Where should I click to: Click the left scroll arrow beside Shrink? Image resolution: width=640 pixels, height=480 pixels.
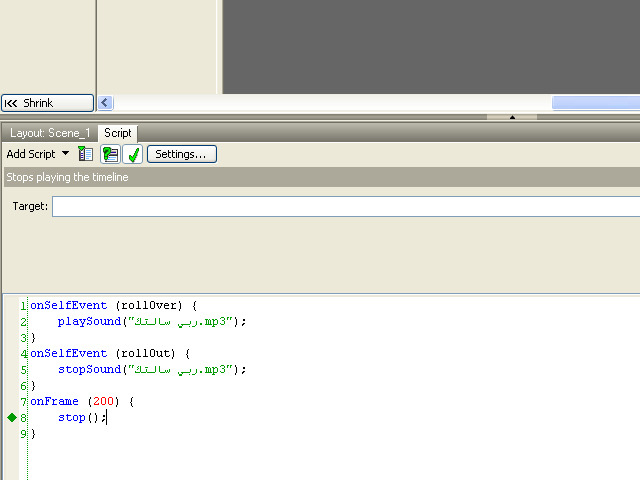point(105,103)
